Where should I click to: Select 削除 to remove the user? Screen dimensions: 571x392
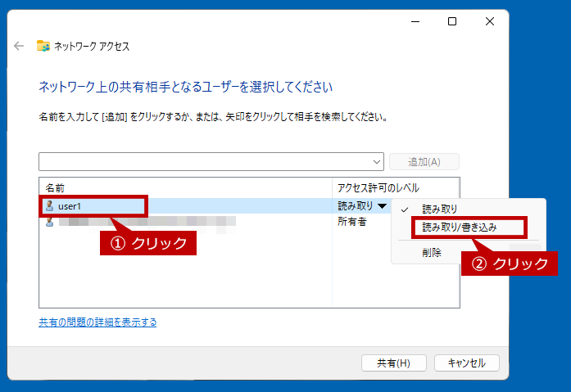tap(432, 252)
